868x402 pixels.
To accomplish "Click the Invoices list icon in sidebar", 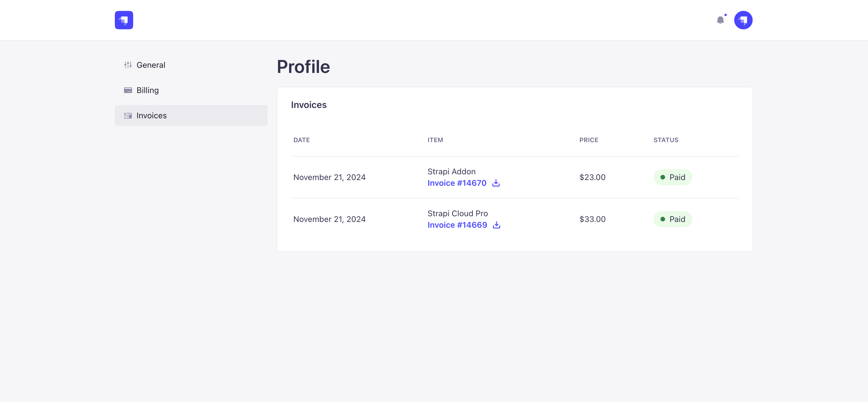I will click(x=128, y=115).
